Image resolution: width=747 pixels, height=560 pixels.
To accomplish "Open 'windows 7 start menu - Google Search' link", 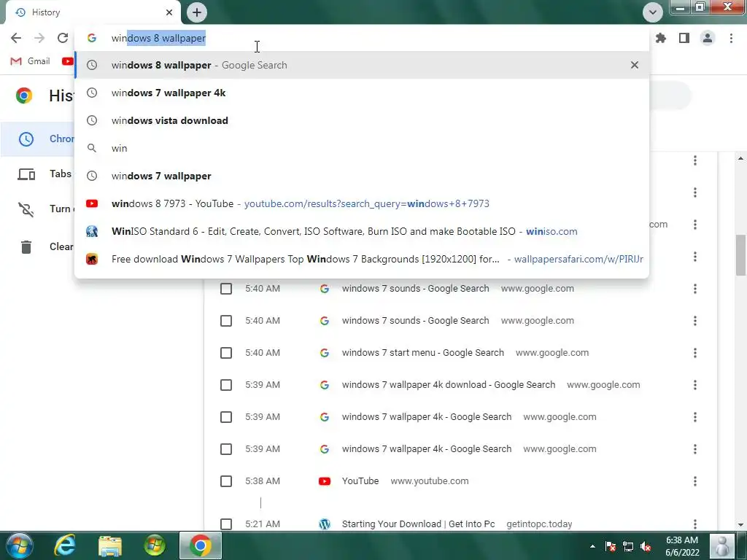I will 422,353.
